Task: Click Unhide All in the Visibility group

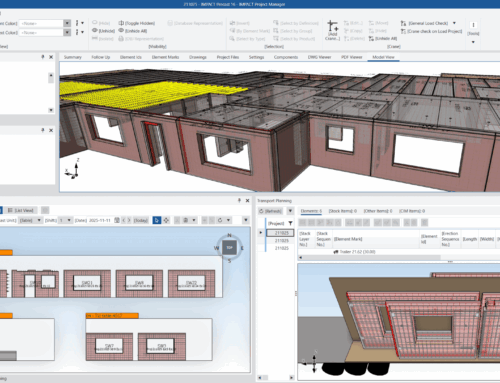Action: 133,31
